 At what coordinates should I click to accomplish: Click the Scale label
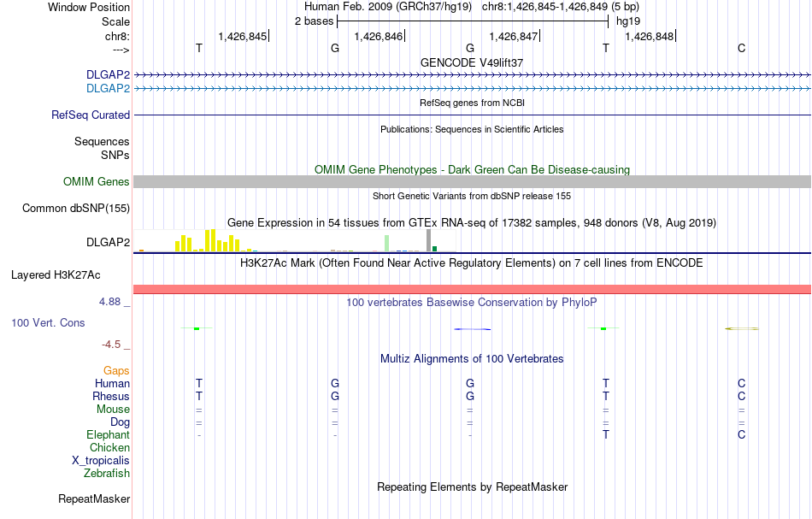pyautogui.click(x=116, y=21)
